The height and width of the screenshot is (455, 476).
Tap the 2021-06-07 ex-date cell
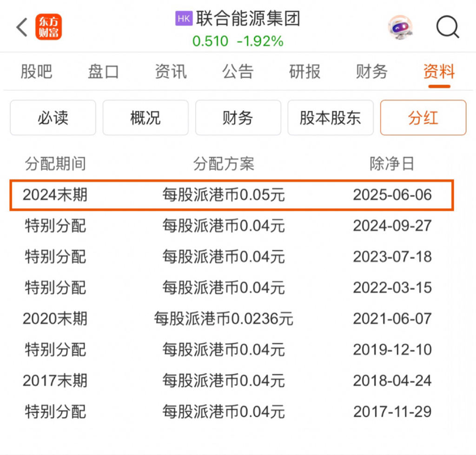tap(392, 319)
